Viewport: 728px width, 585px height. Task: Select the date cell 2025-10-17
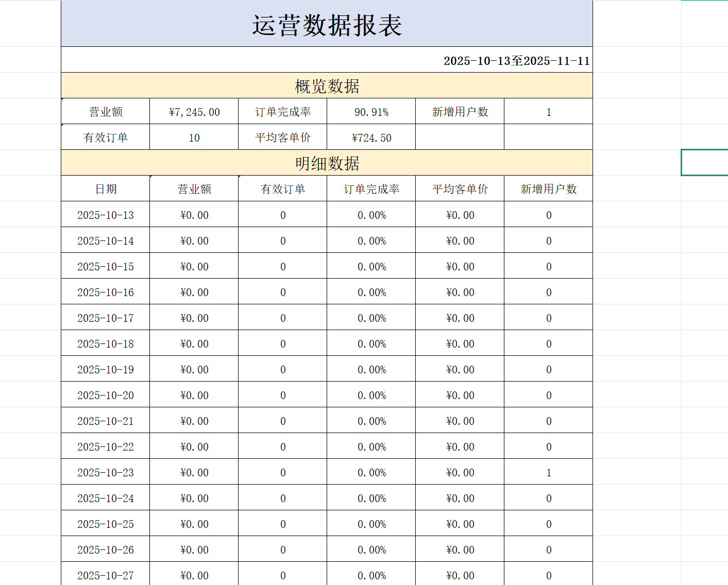[x=106, y=317]
